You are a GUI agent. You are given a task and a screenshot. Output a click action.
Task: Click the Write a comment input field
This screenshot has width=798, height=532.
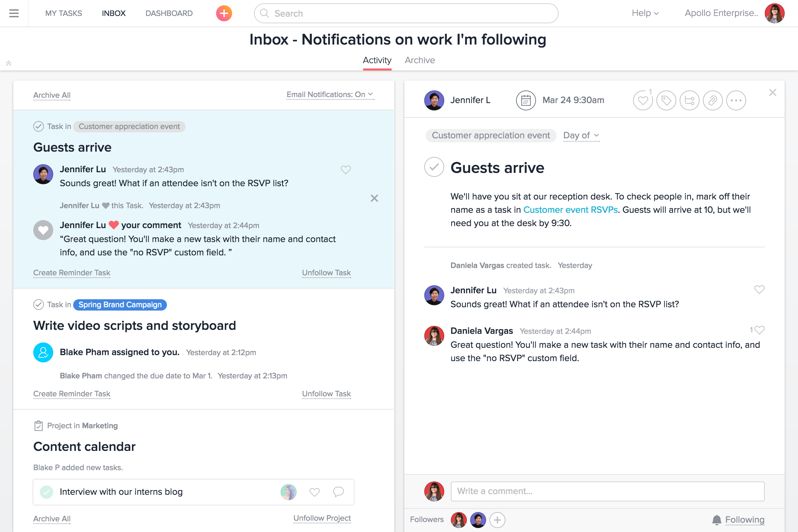tap(607, 490)
